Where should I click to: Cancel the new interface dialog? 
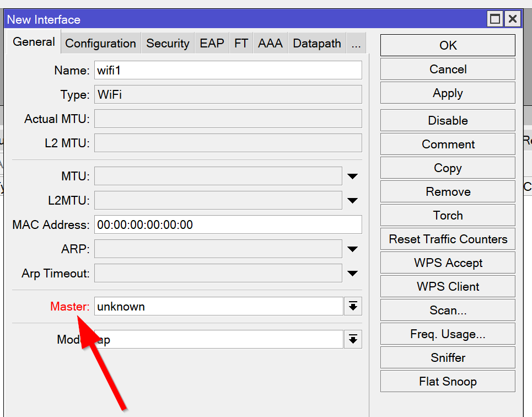447,69
